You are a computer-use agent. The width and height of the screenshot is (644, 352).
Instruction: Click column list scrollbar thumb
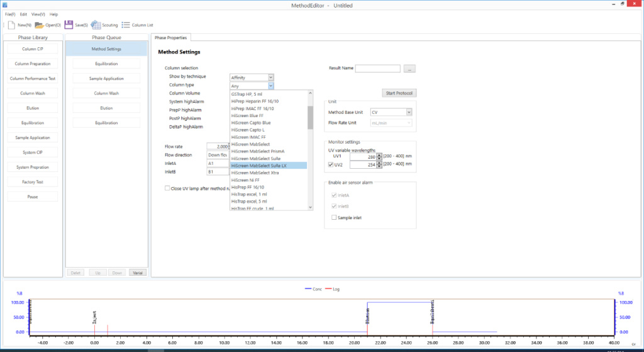[310, 117]
